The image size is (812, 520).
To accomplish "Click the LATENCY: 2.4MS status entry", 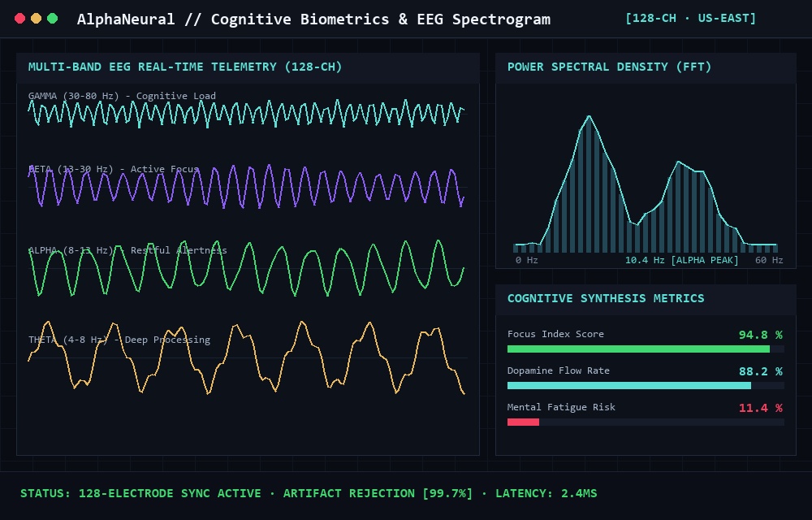I will [546, 493].
